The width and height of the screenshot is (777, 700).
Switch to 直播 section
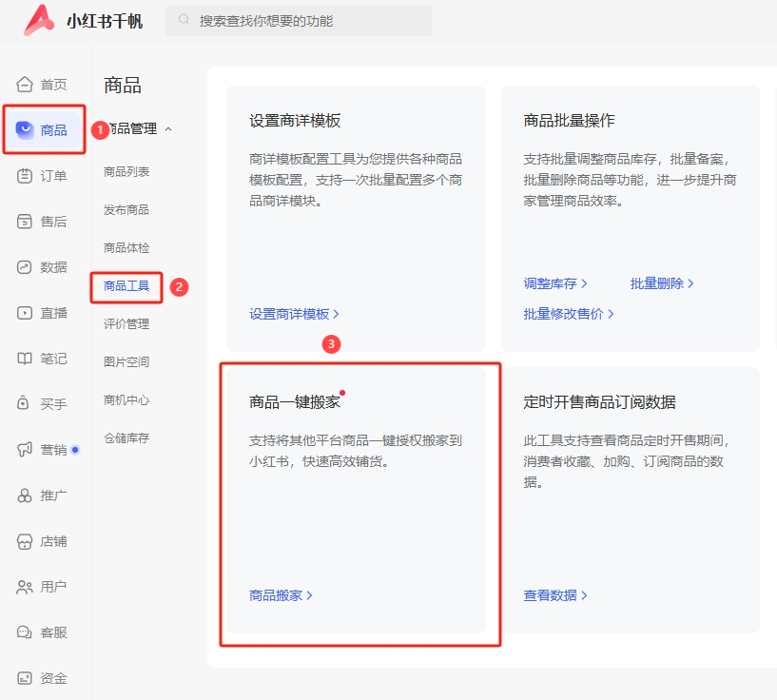point(53,313)
